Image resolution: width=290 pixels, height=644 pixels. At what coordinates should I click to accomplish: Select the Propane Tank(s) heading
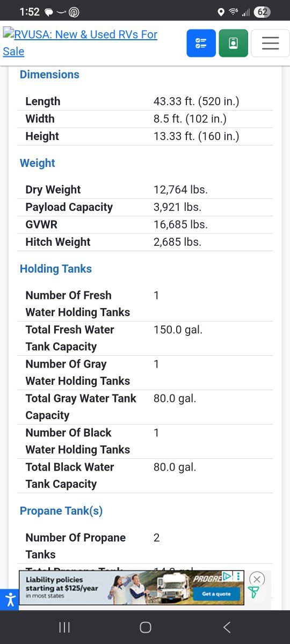tap(61, 511)
